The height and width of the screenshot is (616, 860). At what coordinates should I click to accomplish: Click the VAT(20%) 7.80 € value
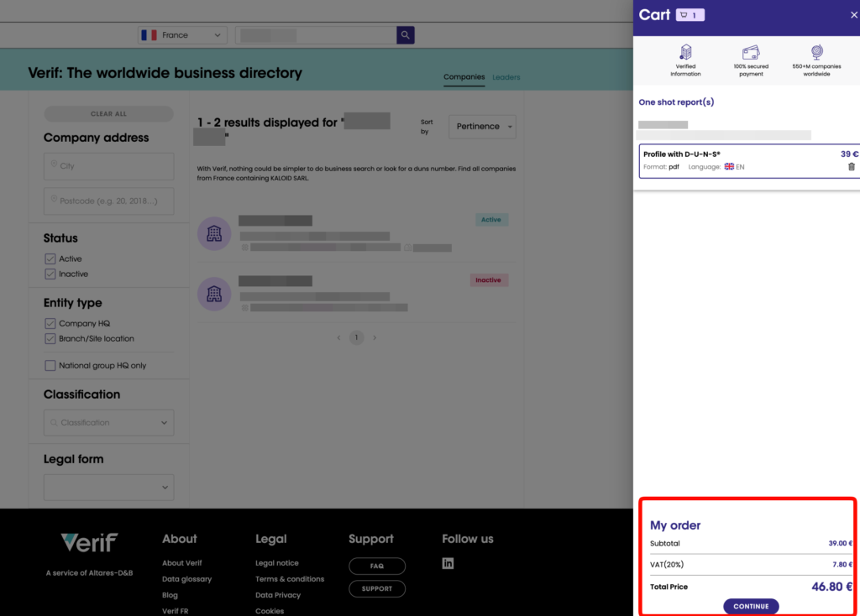(842, 565)
